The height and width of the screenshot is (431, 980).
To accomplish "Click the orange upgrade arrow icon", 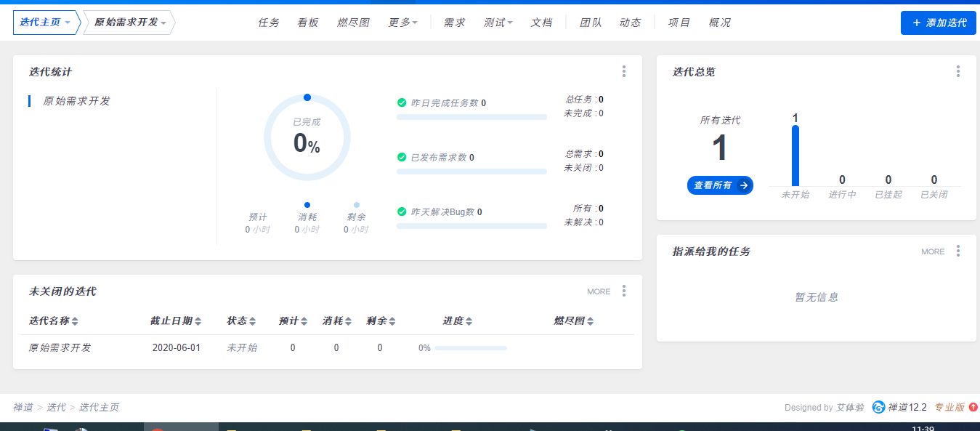I will click(x=973, y=407).
